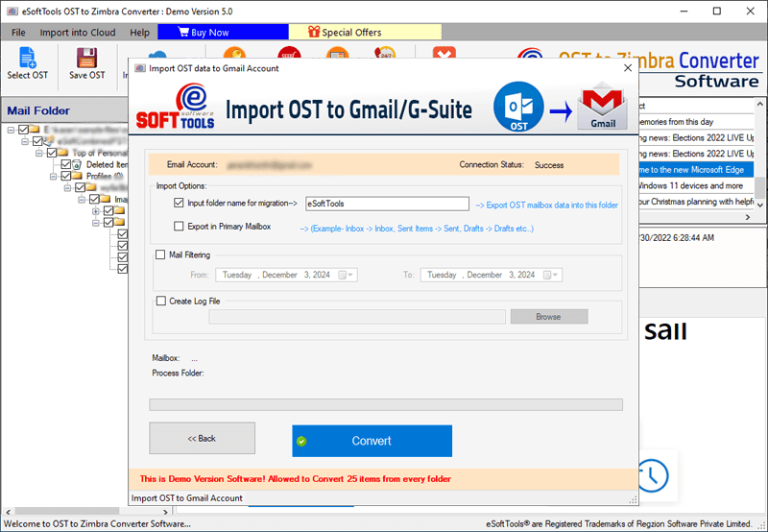Image resolution: width=768 pixels, height=532 pixels.
Task: Click the Connection Status 'Success' text
Action: [549, 165]
